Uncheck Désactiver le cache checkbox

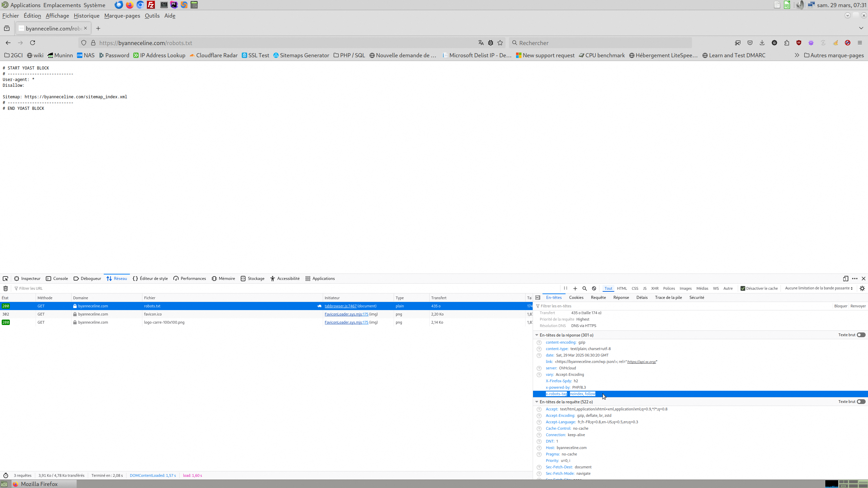(743, 288)
